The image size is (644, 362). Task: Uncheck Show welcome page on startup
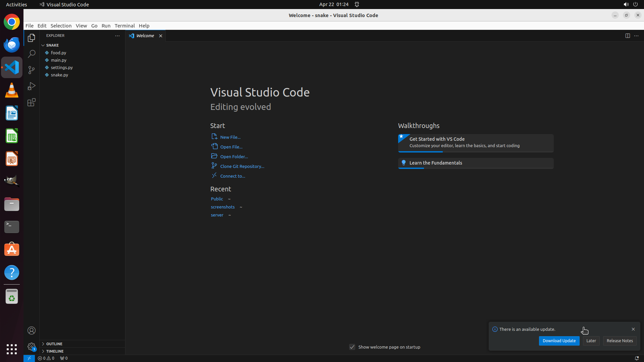coord(352,347)
